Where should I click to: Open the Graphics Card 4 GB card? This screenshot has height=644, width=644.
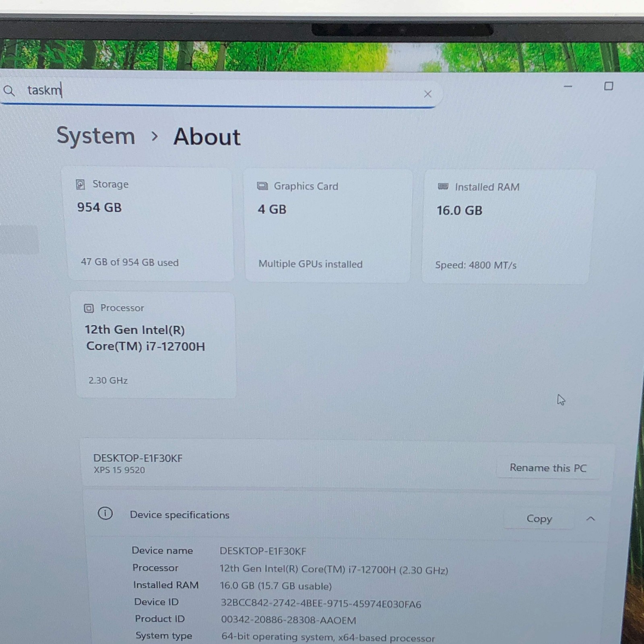328,225
